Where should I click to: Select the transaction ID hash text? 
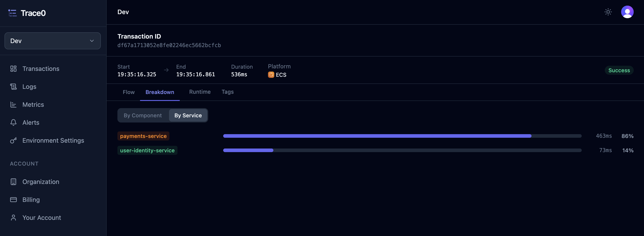click(x=169, y=45)
